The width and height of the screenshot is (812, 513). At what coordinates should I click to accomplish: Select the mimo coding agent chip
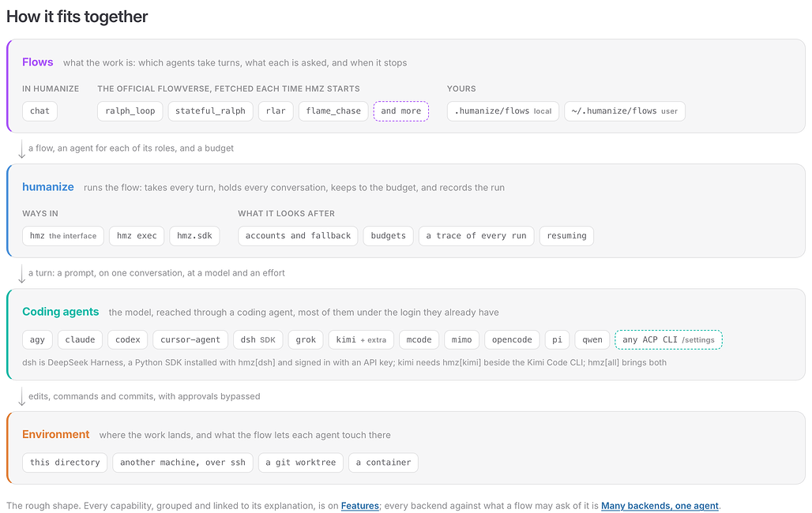coord(462,340)
